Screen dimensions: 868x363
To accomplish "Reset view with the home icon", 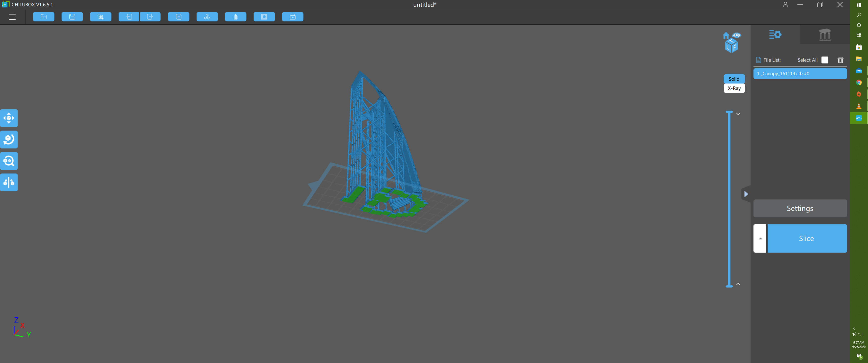I will [x=726, y=35].
